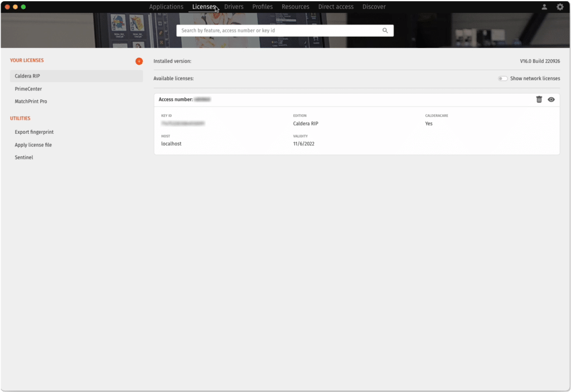The height and width of the screenshot is (392, 571).
Task: Click the yellow macOS minimize button
Action: pyautogui.click(x=15, y=7)
